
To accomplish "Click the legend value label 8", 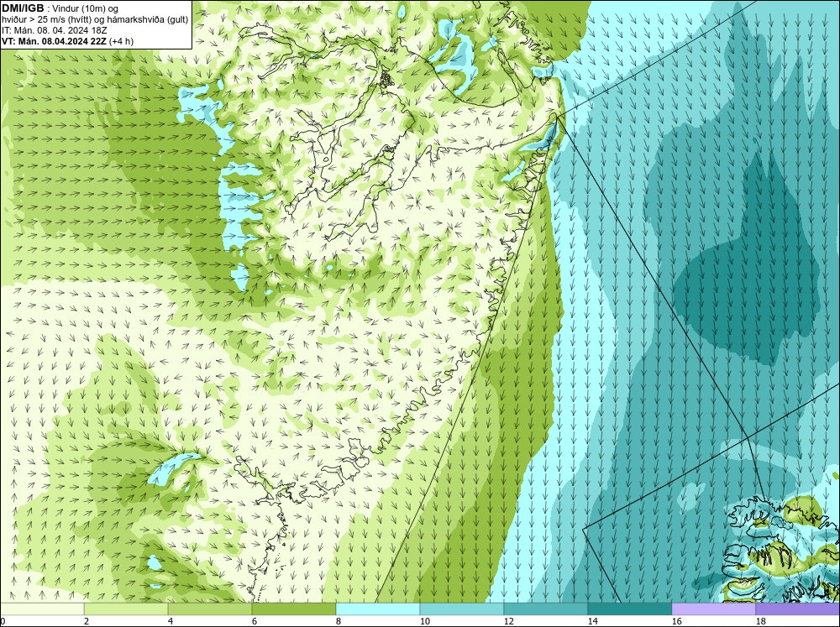I will 339,621.
